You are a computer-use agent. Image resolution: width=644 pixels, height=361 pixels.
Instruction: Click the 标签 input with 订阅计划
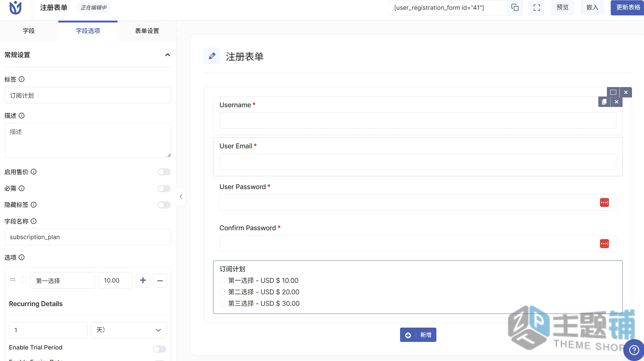[x=88, y=95]
